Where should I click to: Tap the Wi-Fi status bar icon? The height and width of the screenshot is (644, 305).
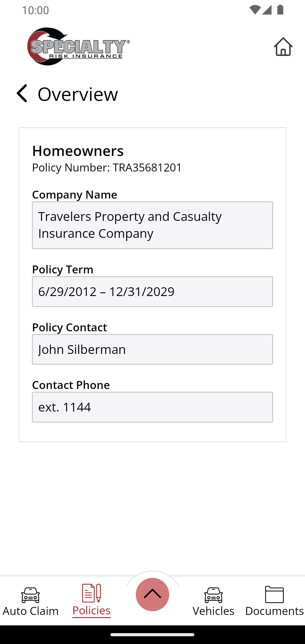[255, 10]
